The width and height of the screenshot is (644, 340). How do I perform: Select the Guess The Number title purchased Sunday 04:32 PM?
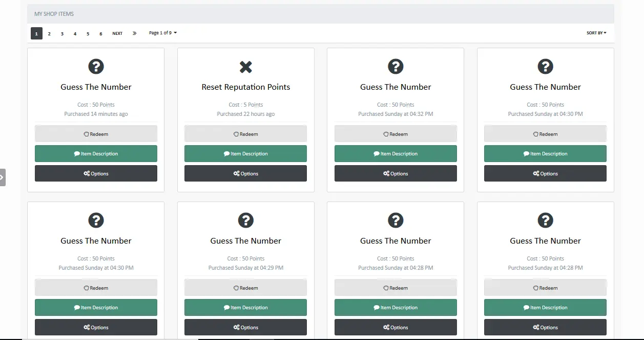coord(396,87)
